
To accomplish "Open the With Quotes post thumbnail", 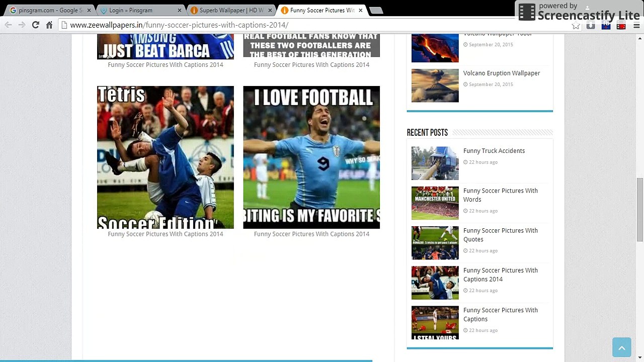I will pos(435,243).
